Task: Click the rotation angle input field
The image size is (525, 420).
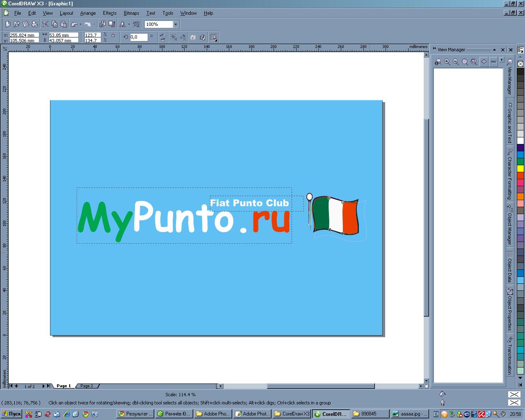Action: click(139, 37)
